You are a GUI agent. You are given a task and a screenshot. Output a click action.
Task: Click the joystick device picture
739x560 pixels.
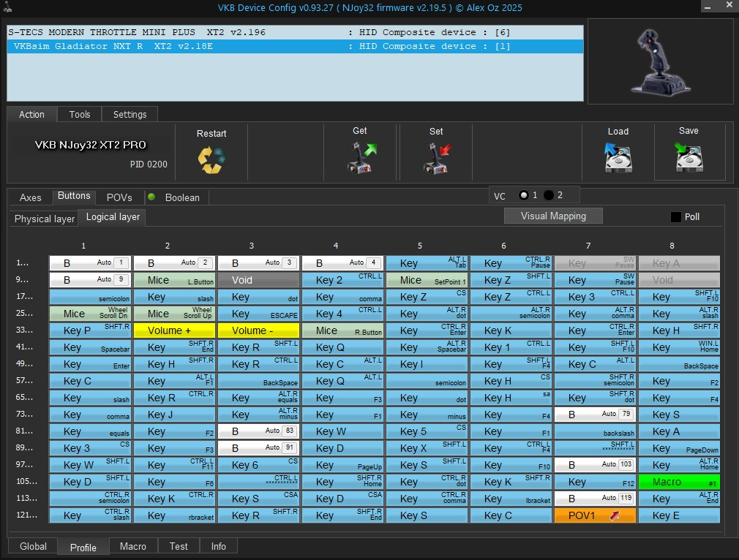coord(660,61)
